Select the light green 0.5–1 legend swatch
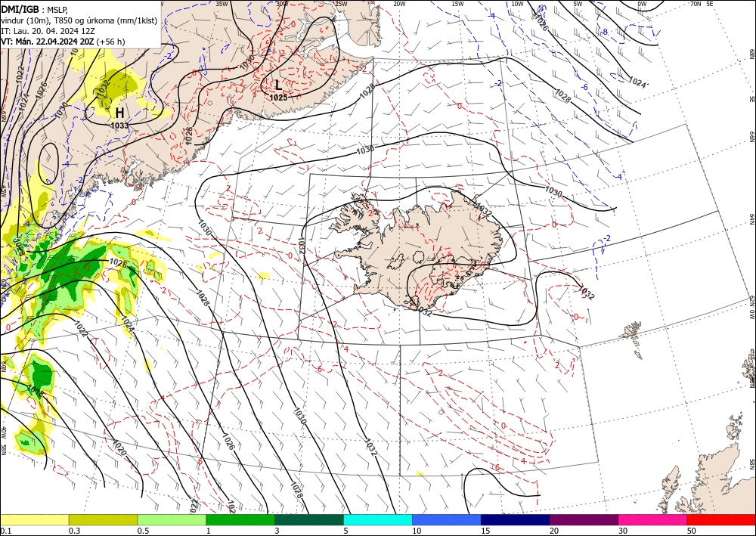Image resolution: width=756 pixels, height=536 pixels. (x=172, y=519)
